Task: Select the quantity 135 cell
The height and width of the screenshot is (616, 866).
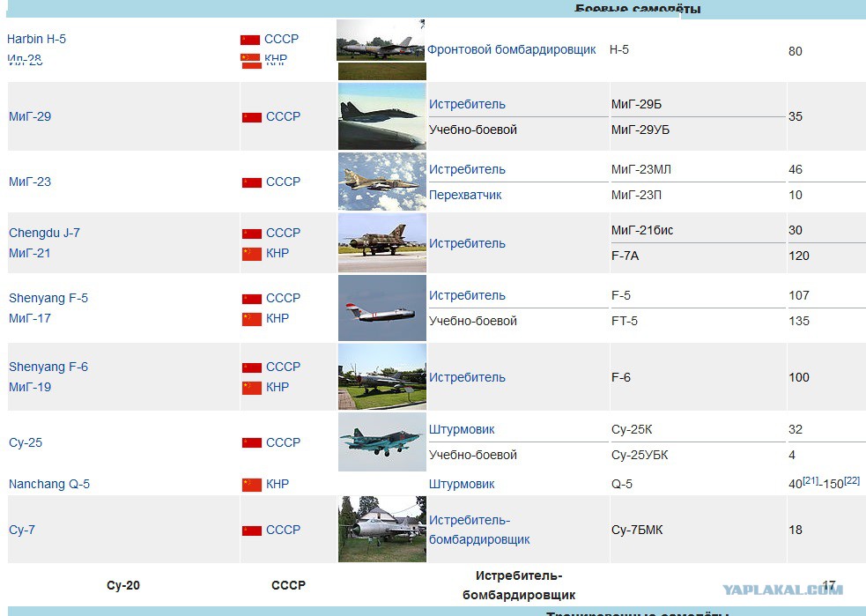Action: coord(799,321)
